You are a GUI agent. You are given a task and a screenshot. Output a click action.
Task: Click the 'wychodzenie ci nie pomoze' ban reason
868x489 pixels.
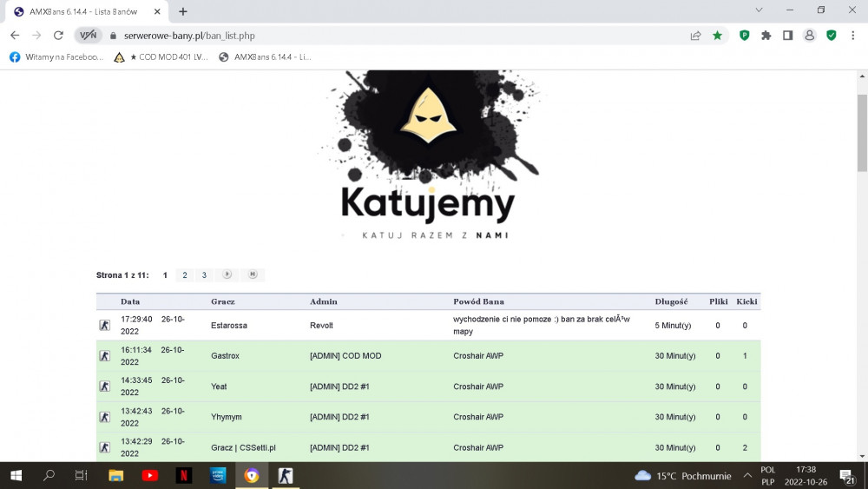click(x=542, y=325)
